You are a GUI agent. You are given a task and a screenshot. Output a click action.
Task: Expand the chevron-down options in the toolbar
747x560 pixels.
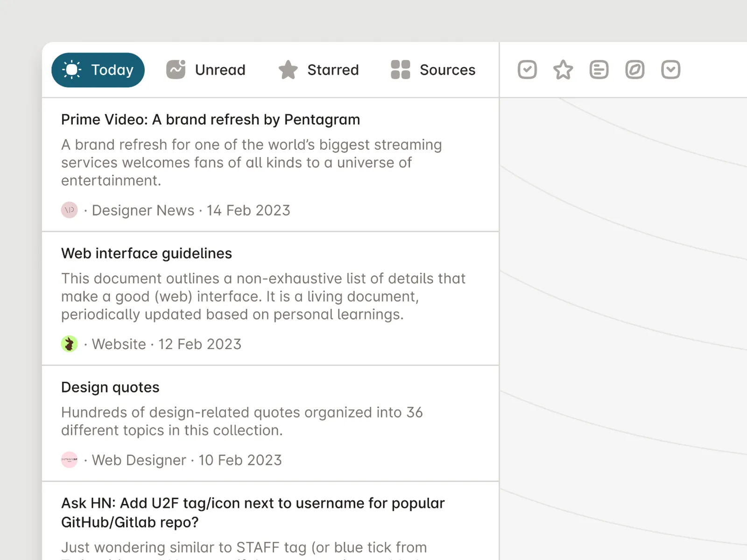pyautogui.click(x=671, y=70)
